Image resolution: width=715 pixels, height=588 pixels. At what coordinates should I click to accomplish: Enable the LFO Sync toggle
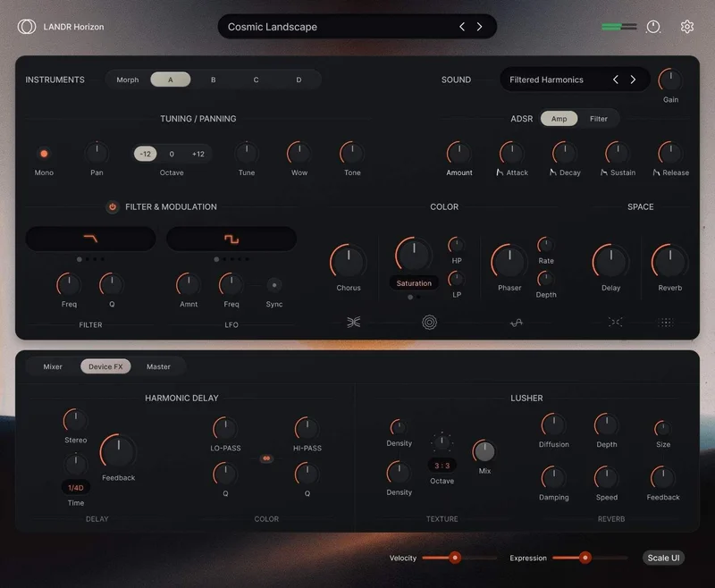(274, 285)
